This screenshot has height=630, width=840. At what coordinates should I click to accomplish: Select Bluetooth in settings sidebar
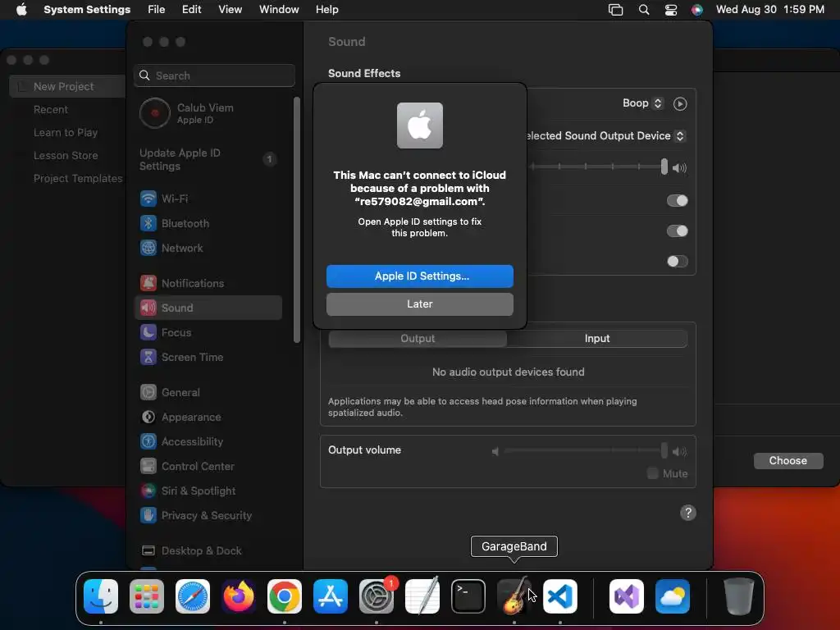[x=208, y=223]
